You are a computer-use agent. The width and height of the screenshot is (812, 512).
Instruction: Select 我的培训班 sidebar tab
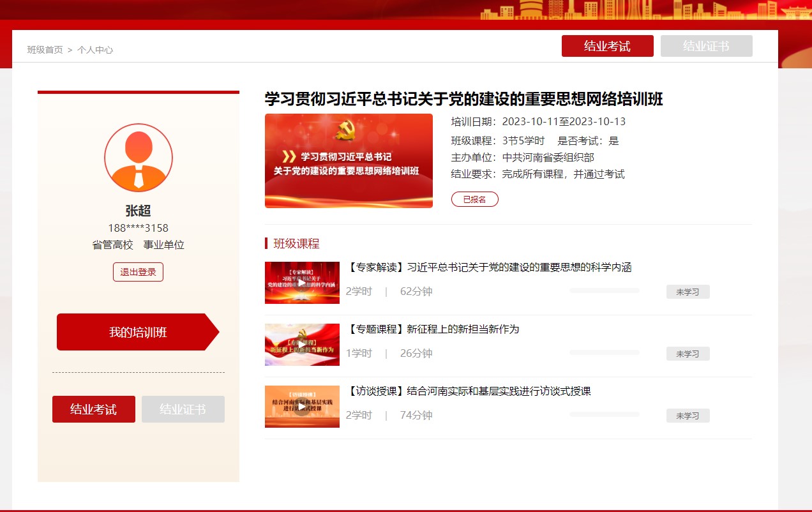tap(138, 332)
